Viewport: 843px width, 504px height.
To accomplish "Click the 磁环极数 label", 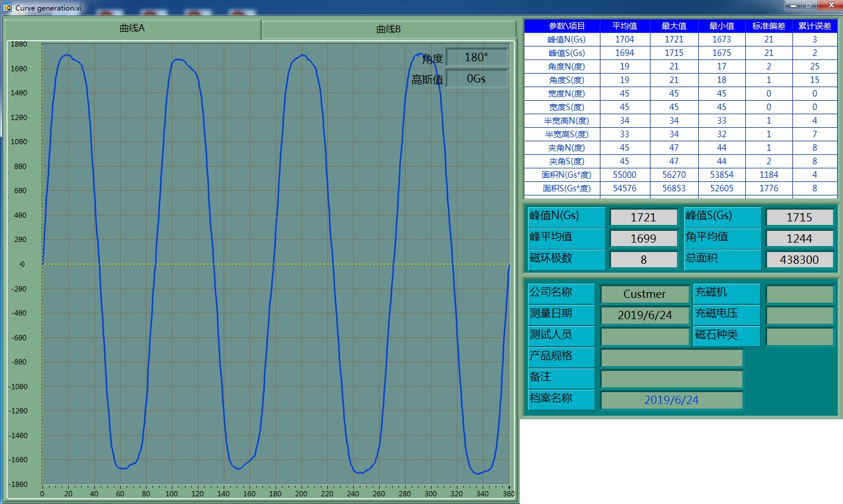I will (x=566, y=258).
